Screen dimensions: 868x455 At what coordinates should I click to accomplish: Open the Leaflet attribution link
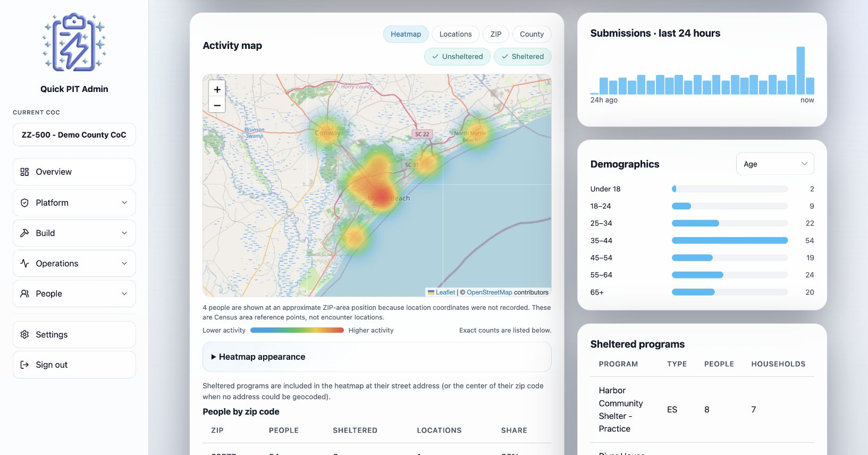coord(445,292)
